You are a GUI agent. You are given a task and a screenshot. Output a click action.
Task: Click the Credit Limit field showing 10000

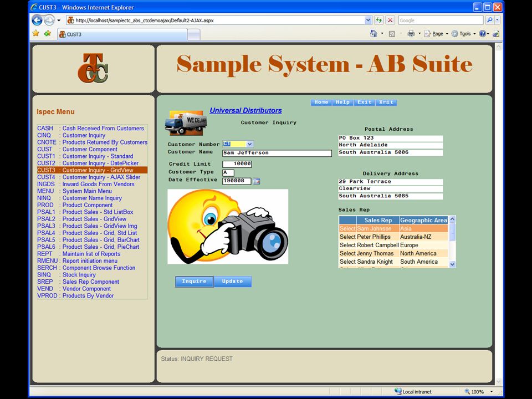point(237,164)
